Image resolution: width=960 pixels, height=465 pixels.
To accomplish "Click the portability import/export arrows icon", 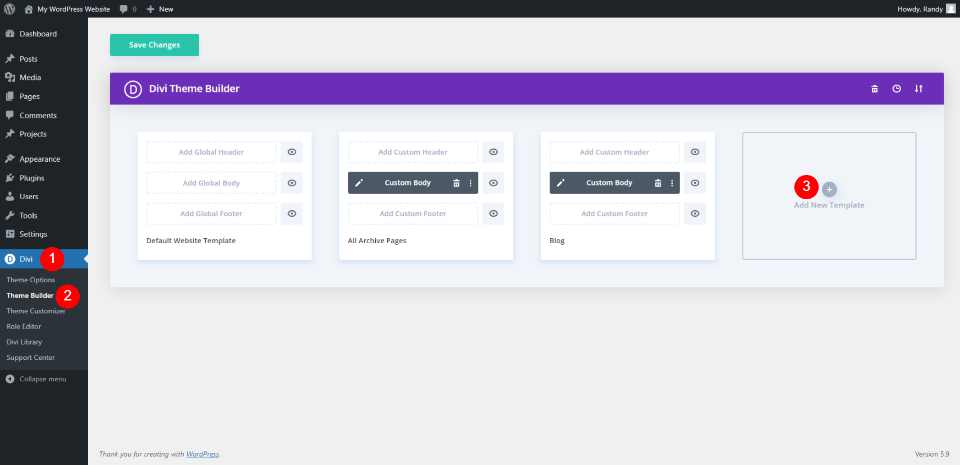I will pos(918,89).
